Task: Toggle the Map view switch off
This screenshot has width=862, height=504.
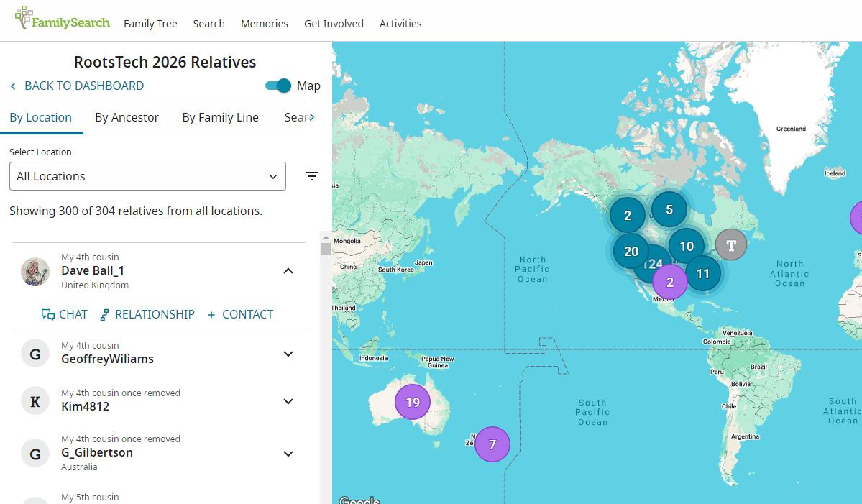Action: 278,86
